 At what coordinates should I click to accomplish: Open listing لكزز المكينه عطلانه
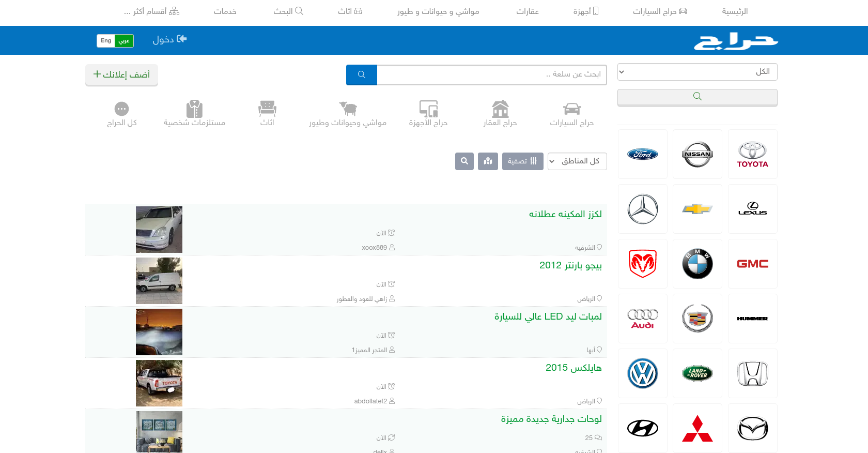(565, 214)
